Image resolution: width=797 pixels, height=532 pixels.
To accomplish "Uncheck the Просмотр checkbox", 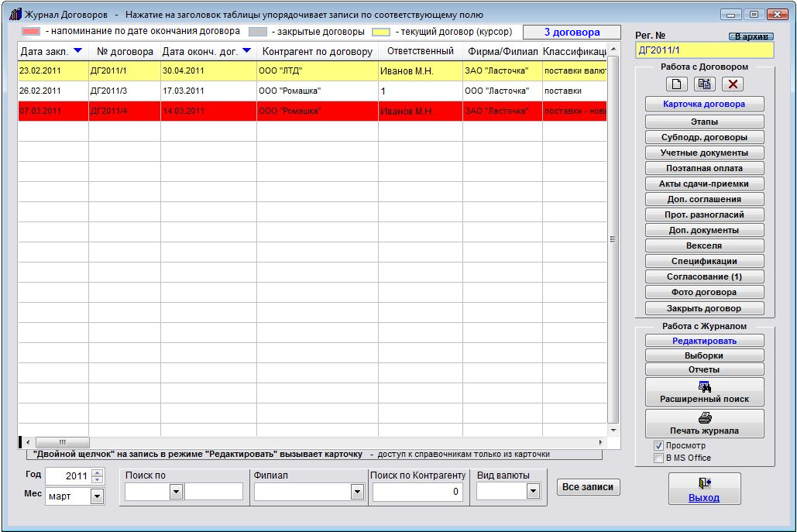I will tap(658, 446).
